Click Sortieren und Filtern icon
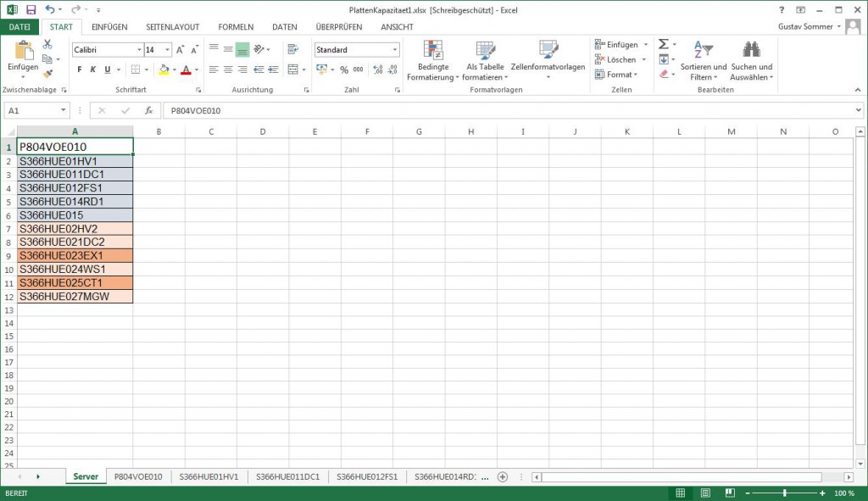This screenshot has height=501, width=868. [x=703, y=59]
